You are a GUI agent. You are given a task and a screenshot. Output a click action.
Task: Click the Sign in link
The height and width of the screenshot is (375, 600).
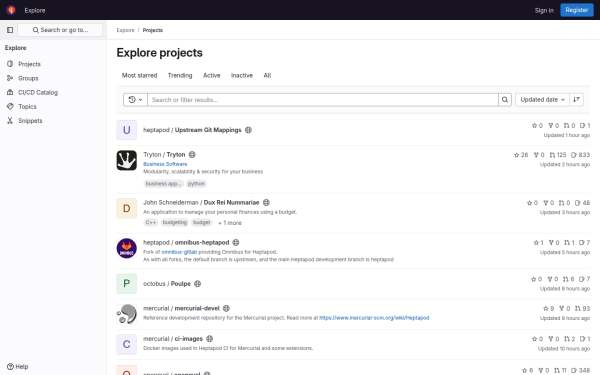(544, 10)
